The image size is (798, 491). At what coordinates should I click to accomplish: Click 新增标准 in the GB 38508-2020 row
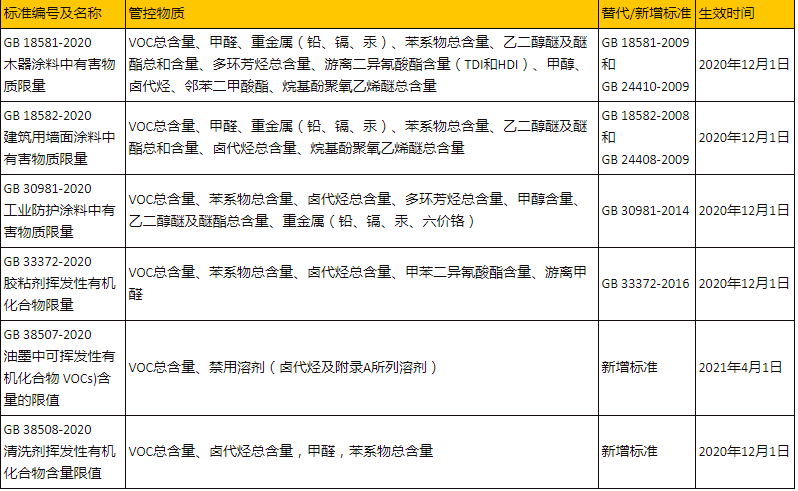pyautogui.click(x=647, y=452)
